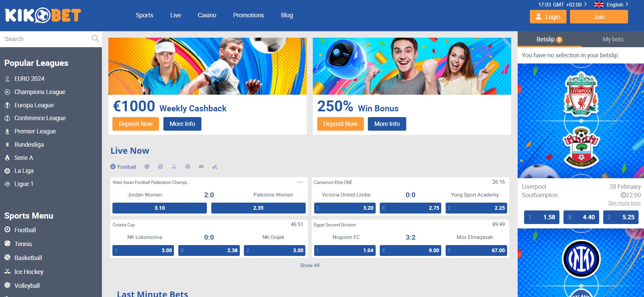Click the €1000 Weekly Cashback banner image
The image size is (644, 297).
(208, 66)
